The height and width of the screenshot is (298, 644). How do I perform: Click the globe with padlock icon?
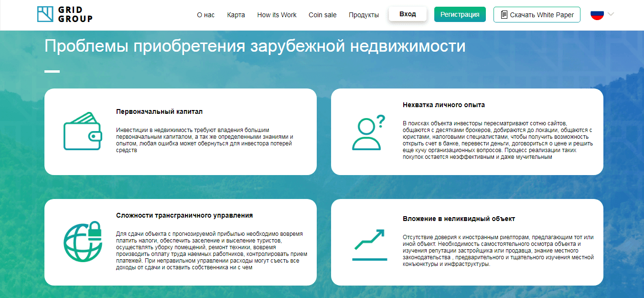tap(83, 242)
